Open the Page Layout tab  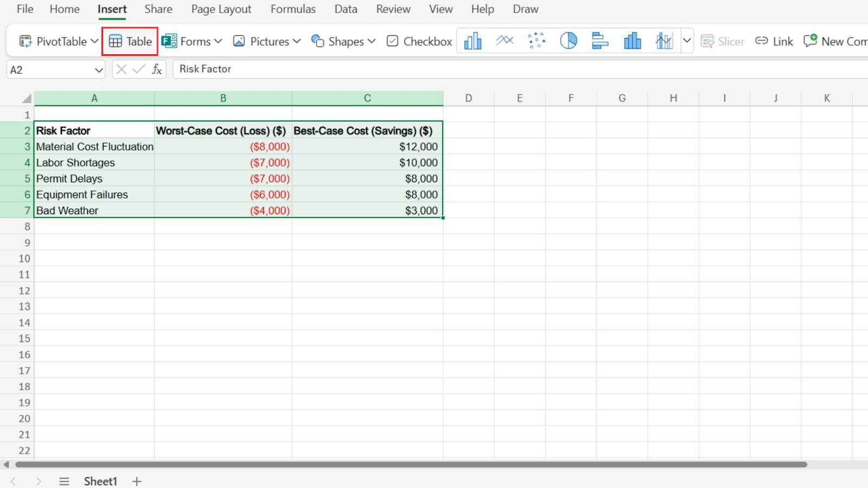click(x=221, y=9)
